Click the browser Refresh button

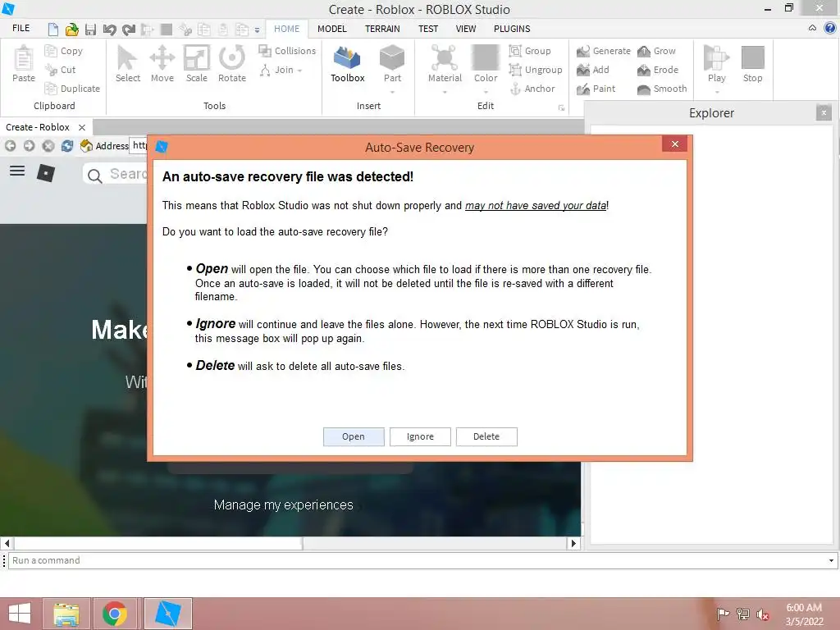coord(67,146)
